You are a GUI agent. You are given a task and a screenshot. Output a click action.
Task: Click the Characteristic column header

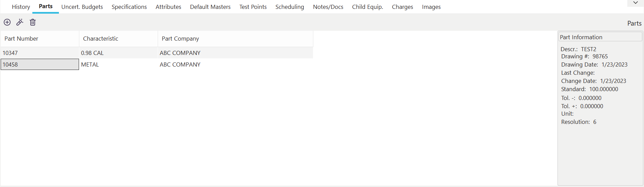click(100, 39)
